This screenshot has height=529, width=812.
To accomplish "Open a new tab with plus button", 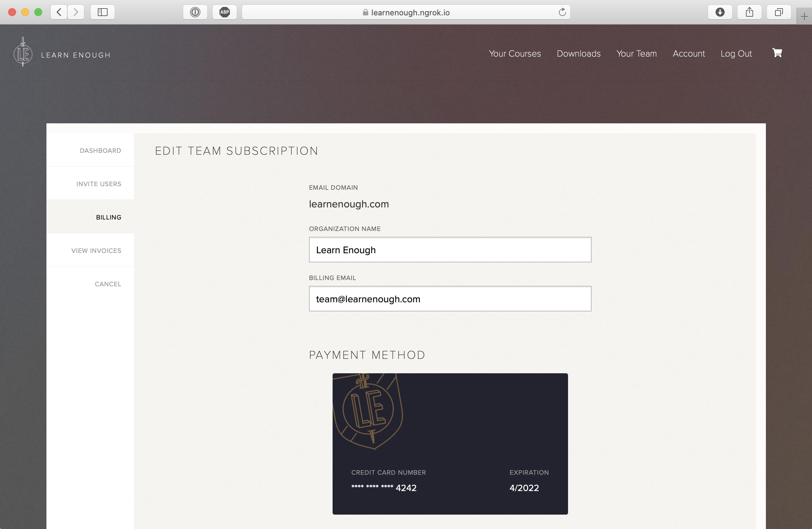I will pyautogui.click(x=804, y=17).
